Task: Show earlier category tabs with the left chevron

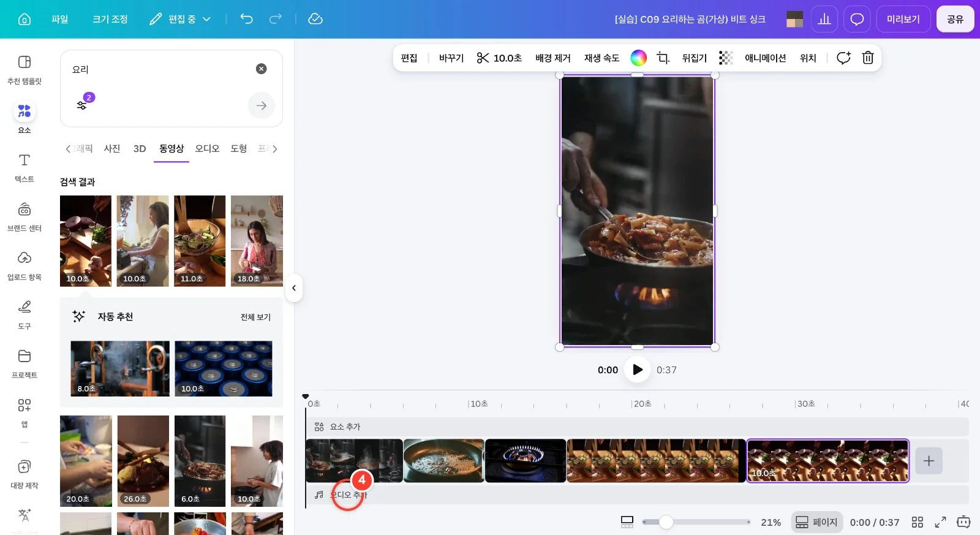Action: pyautogui.click(x=67, y=149)
